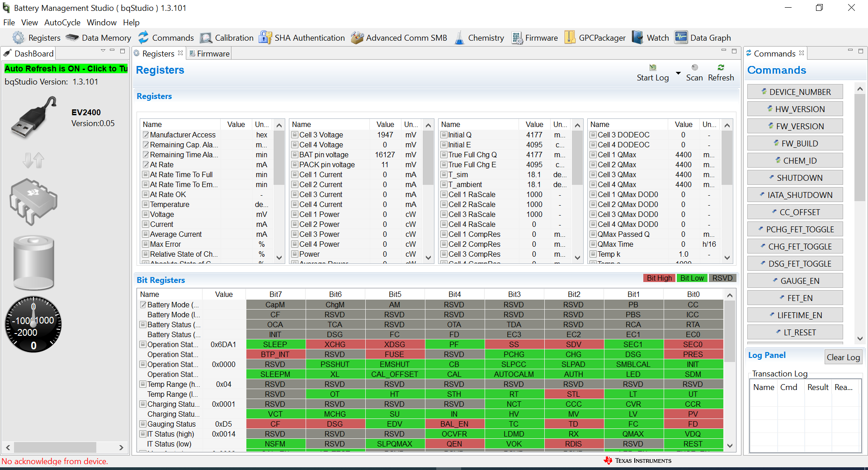Click the Commands toolbar arrows icon
This screenshot has width=868, height=470.
point(143,38)
